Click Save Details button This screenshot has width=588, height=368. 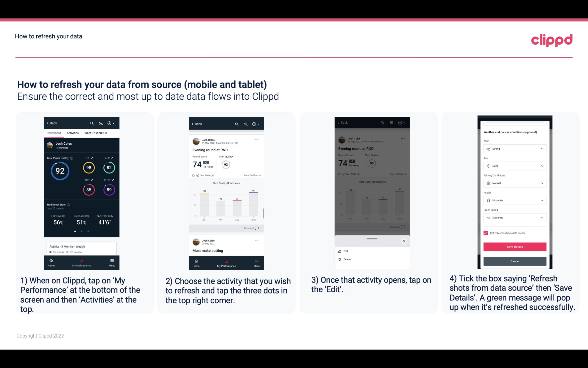pyautogui.click(x=514, y=247)
